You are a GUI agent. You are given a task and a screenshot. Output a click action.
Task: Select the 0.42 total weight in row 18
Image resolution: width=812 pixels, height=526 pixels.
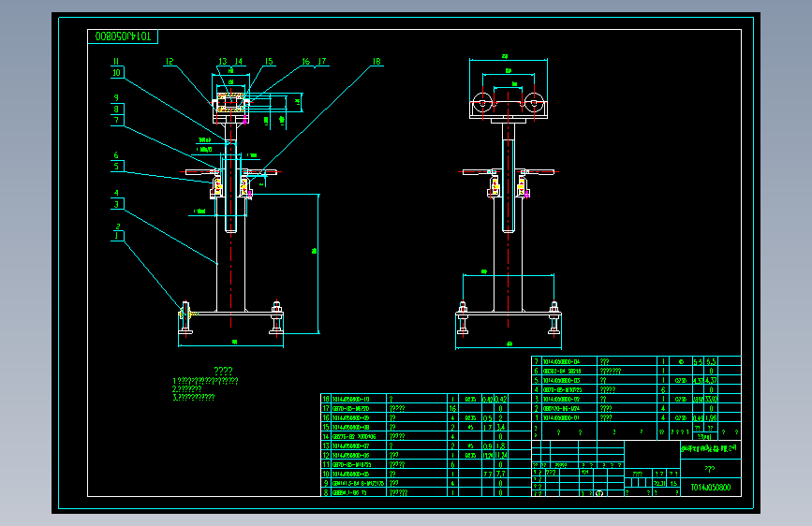pos(500,399)
